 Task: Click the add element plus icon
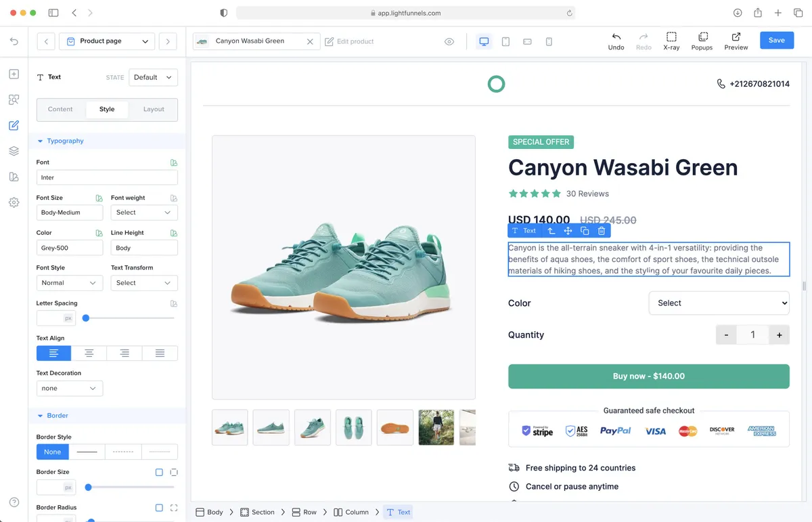(14, 74)
